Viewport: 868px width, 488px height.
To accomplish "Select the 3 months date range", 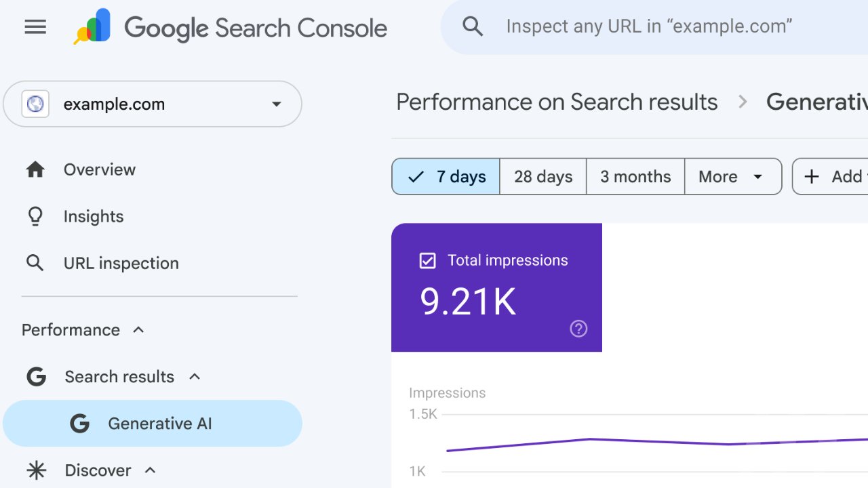I will tap(635, 177).
